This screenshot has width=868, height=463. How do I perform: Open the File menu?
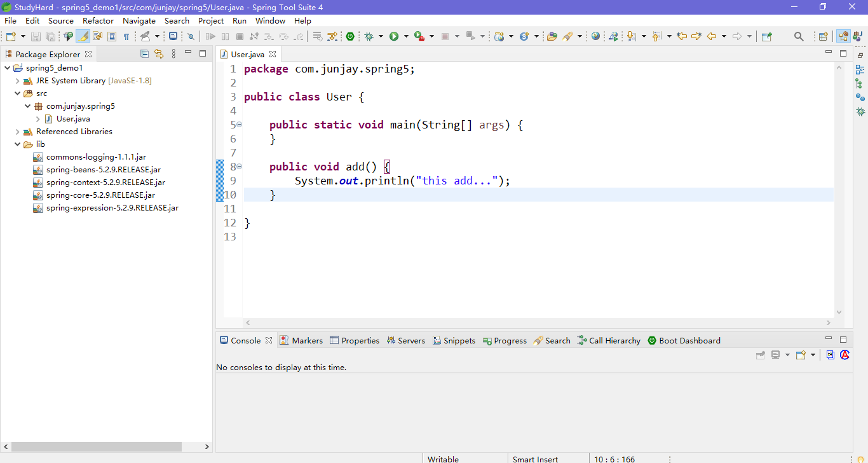pyautogui.click(x=10, y=21)
